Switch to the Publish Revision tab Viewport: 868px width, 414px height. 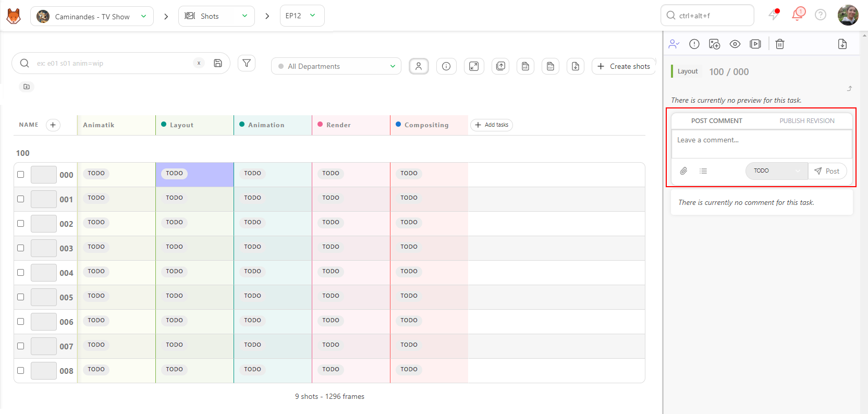[x=807, y=120]
